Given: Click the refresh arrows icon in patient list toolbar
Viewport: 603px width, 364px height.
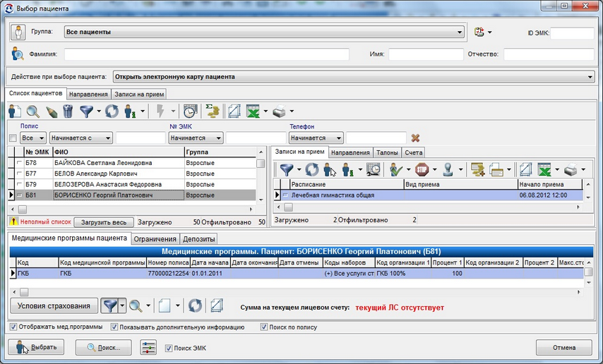Looking at the screenshot, I should point(112,111).
